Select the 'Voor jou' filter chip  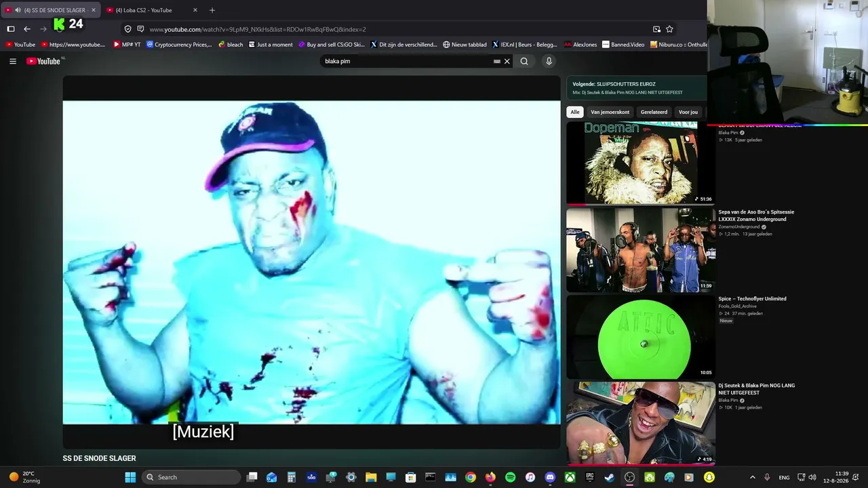(x=688, y=112)
